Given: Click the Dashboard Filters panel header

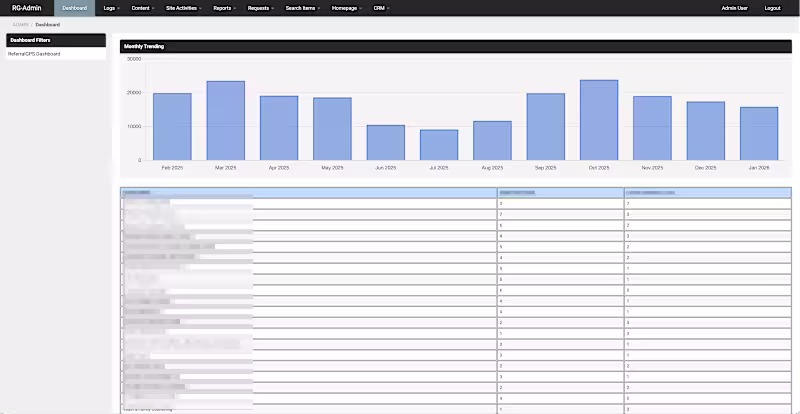Looking at the screenshot, I should pyautogui.click(x=56, y=40).
